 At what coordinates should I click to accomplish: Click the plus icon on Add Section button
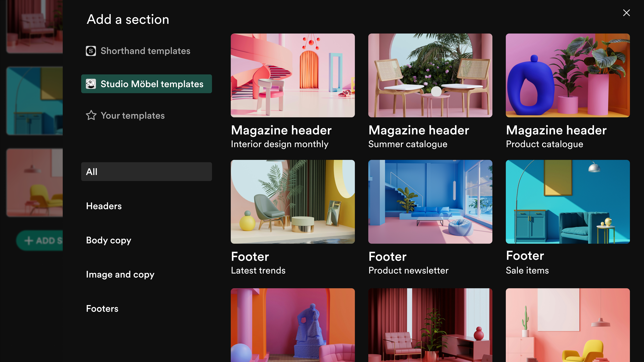[29, 241]
